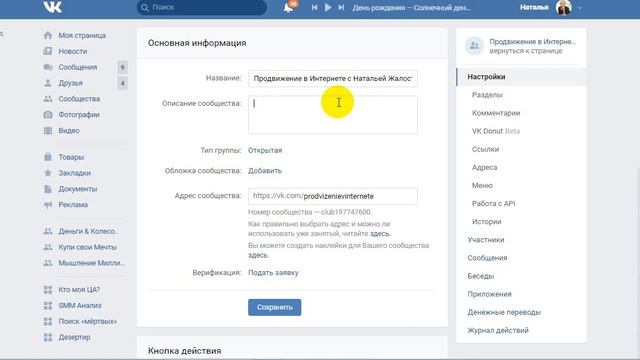Click the Закладки star icon
640x360 pixels.
[x=48, y=173]
